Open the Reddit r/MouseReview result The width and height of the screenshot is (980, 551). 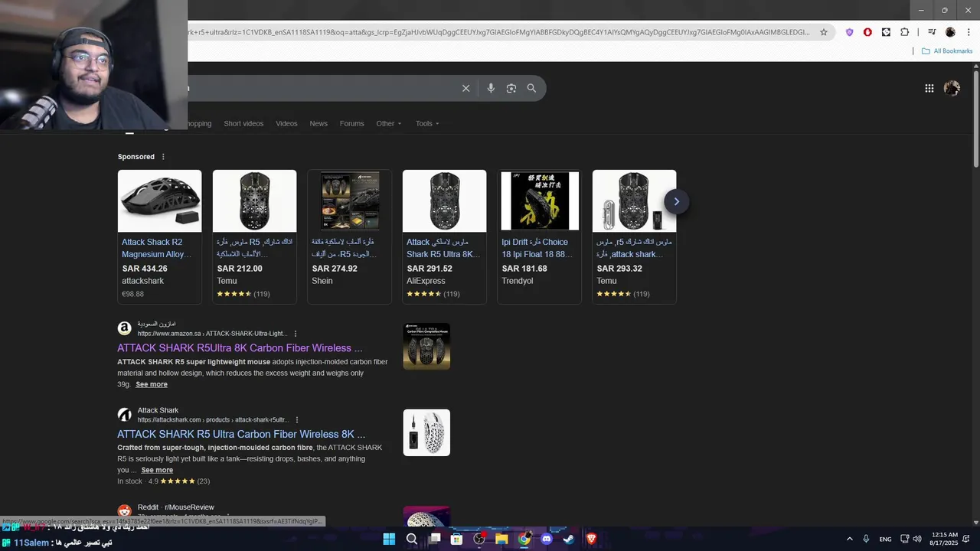pyautogui.click(x=175, y=507)
